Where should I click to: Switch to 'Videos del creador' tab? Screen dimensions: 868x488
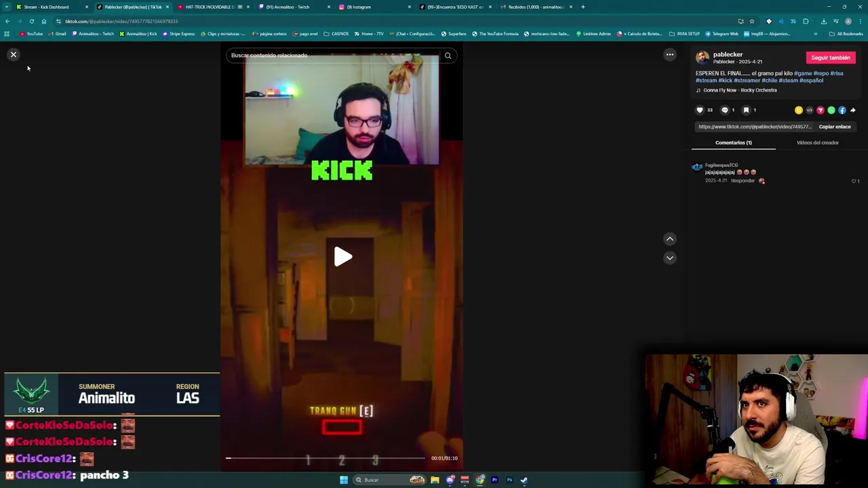click(817, 142)
